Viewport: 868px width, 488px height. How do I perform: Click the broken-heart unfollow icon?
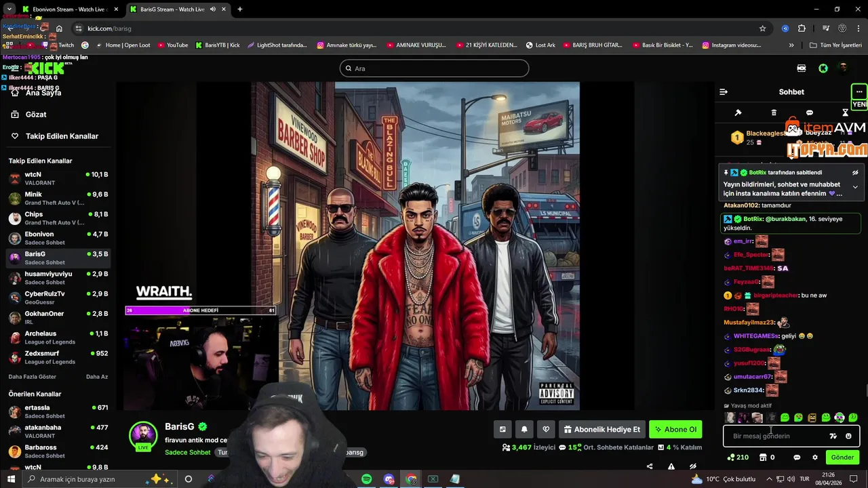pyautogui.click(x=546, y=429)
